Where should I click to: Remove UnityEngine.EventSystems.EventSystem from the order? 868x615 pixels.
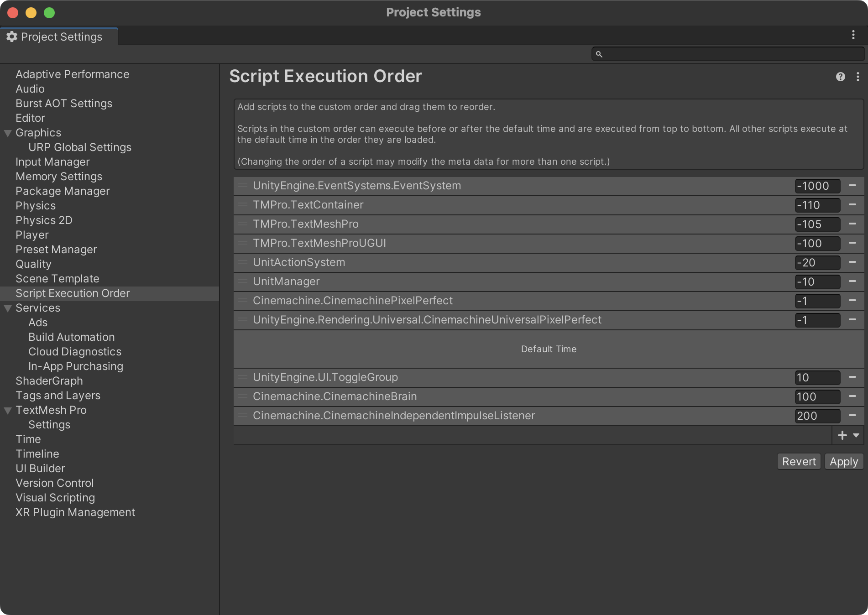click(853, 186)
